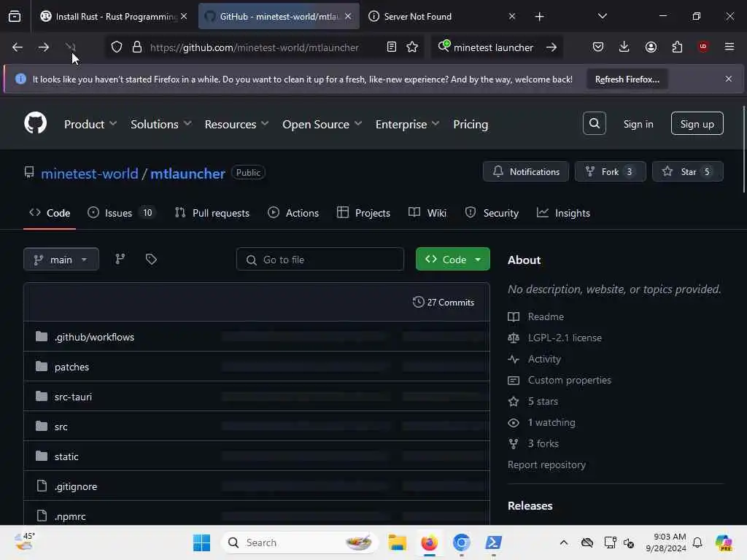The width and height of the screenshot is (747, 560).
Task: Open the Firefox downloads icon
Action: tap(624, 47)
